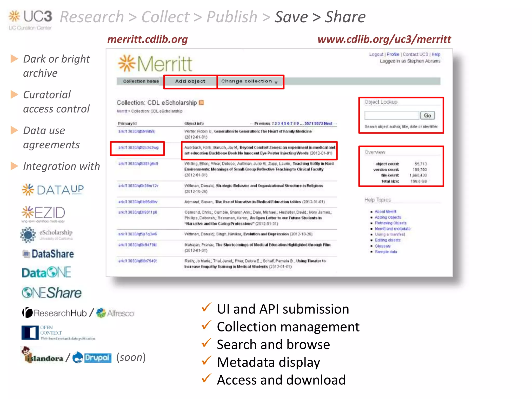Click the UC3 Curation Center logo

tap(30, 20)
